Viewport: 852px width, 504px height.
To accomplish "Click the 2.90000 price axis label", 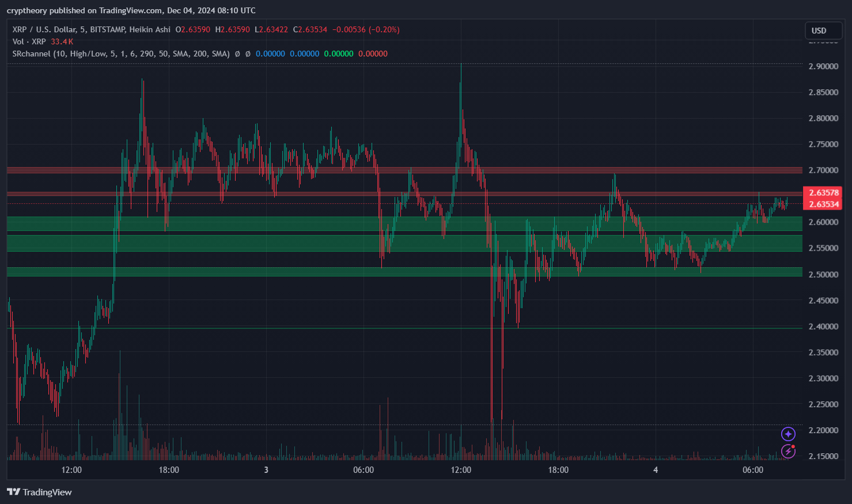I will (823, 66).
